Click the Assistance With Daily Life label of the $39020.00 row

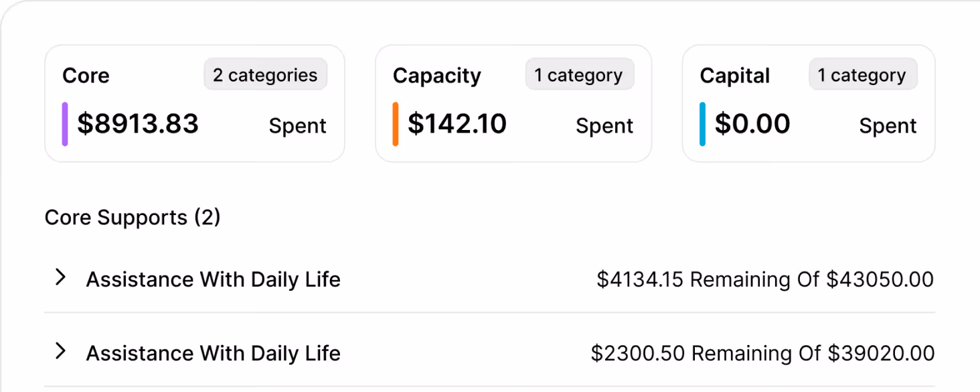coord(213,353)
